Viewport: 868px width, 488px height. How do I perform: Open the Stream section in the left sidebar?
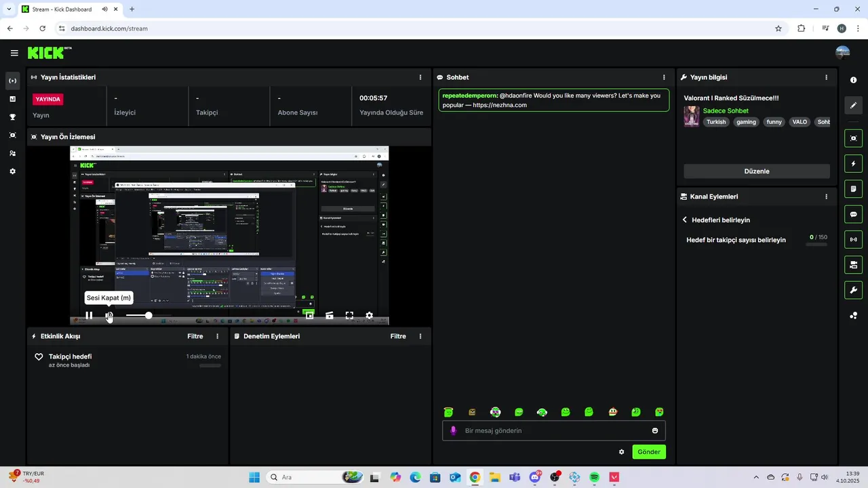tap(12, 81)
